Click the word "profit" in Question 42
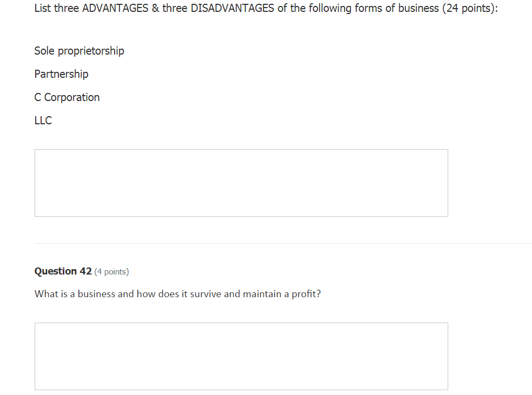 [x=305, y=294]
